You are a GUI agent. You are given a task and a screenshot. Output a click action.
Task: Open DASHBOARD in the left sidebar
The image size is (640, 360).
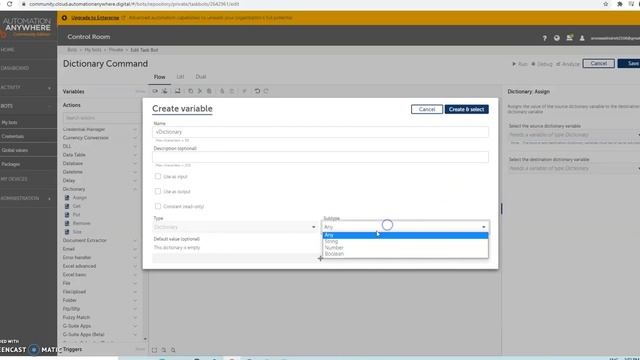tap(15, 68)
